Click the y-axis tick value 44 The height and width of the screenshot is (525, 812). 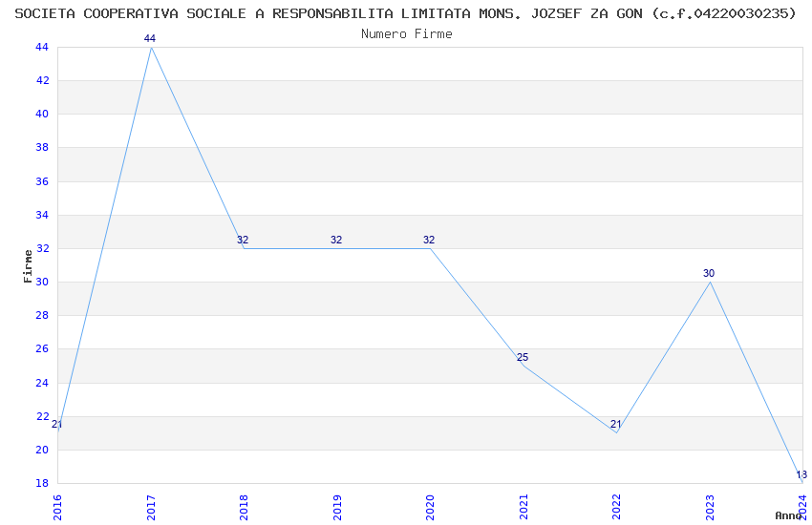pos(42,47)
